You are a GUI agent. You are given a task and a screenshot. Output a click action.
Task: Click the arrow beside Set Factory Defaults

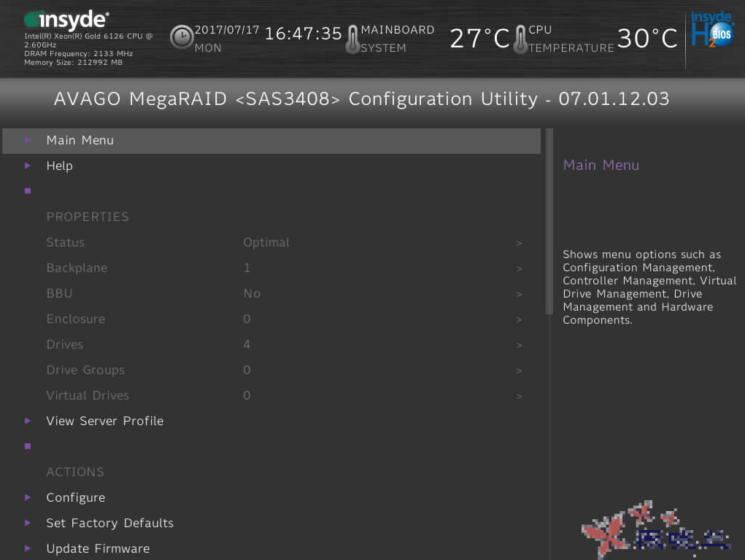pyautogui.click(x=28, y=523)
